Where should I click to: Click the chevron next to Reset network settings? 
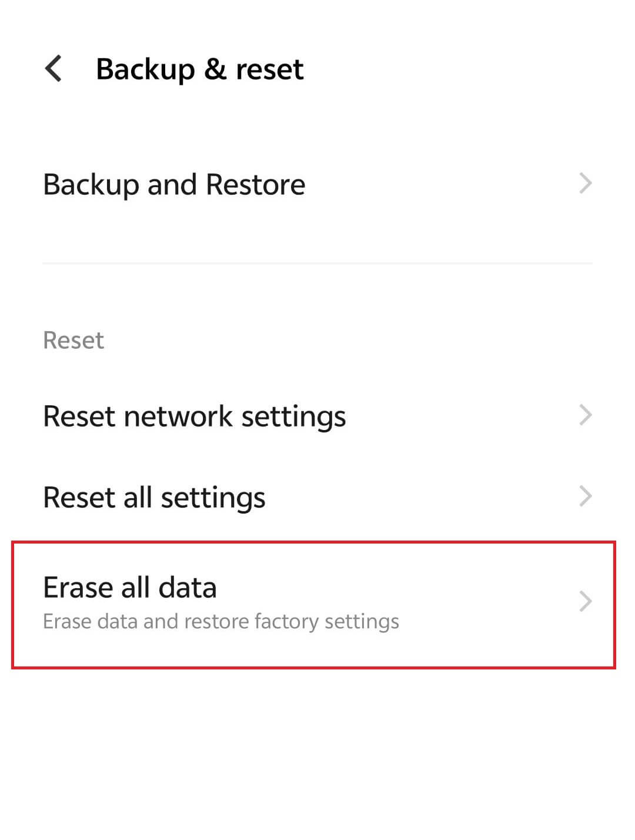[586, 416]
